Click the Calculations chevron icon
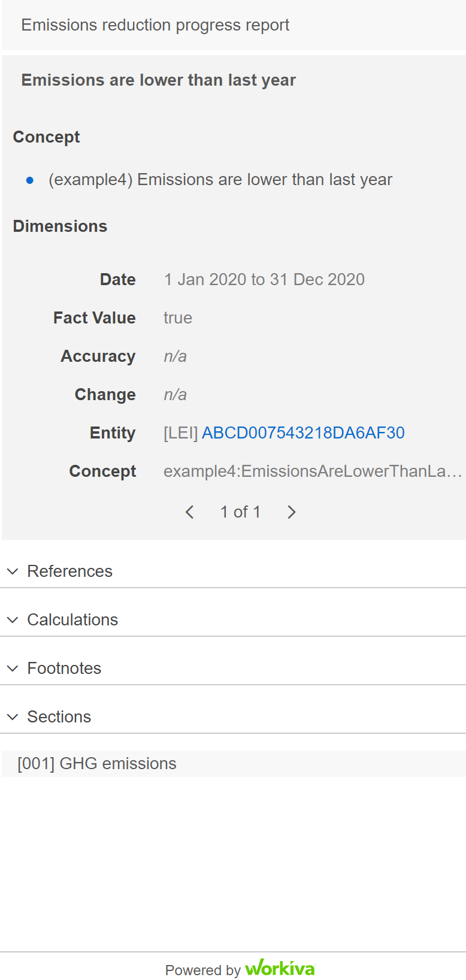Viewport: 466px width, 980px height. pyautogui.click(x=13, y=620)
